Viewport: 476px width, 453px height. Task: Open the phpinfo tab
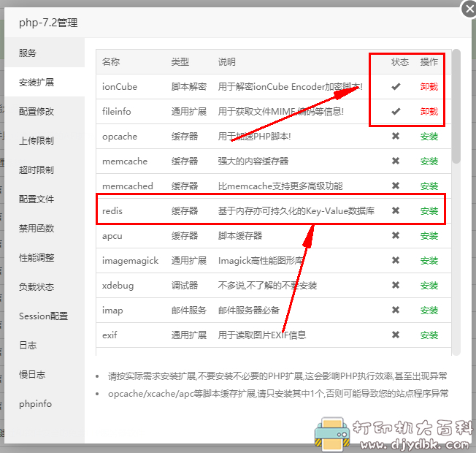45,404
